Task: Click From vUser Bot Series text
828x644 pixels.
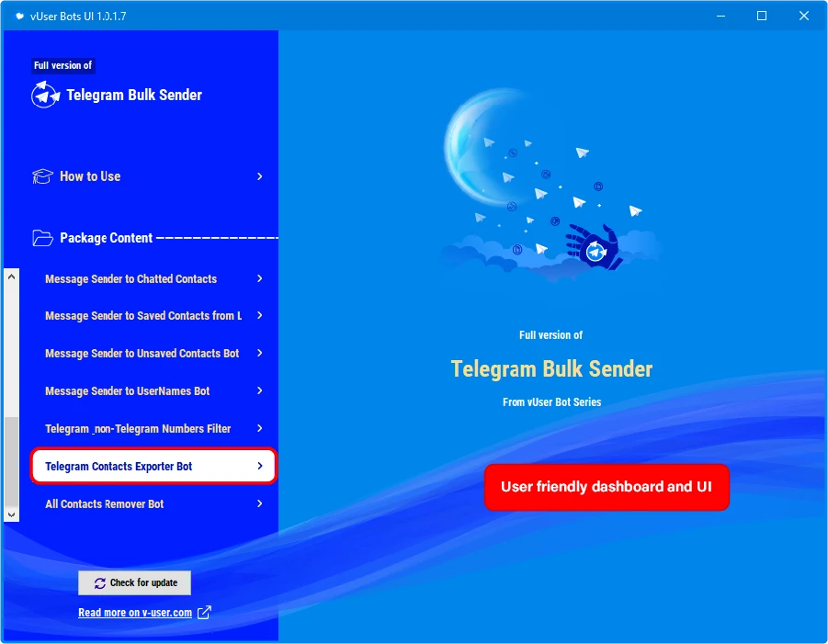Action: click(x=551, y=402)
